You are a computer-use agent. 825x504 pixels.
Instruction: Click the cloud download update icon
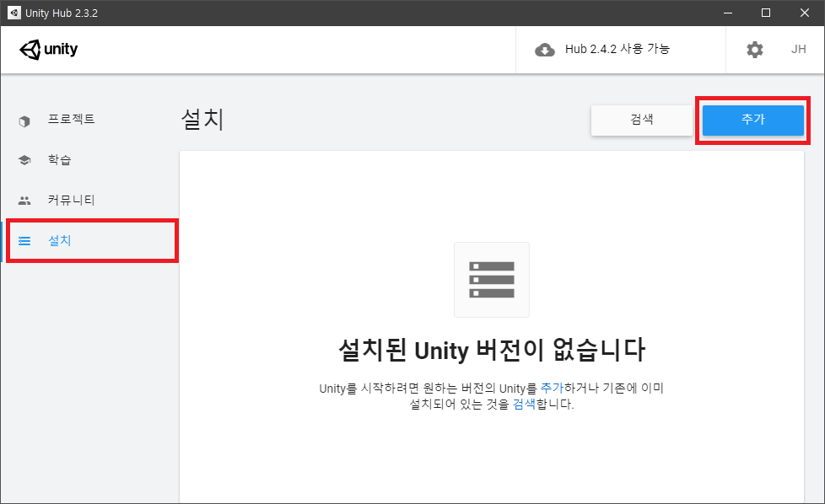(x=545, y=50)
